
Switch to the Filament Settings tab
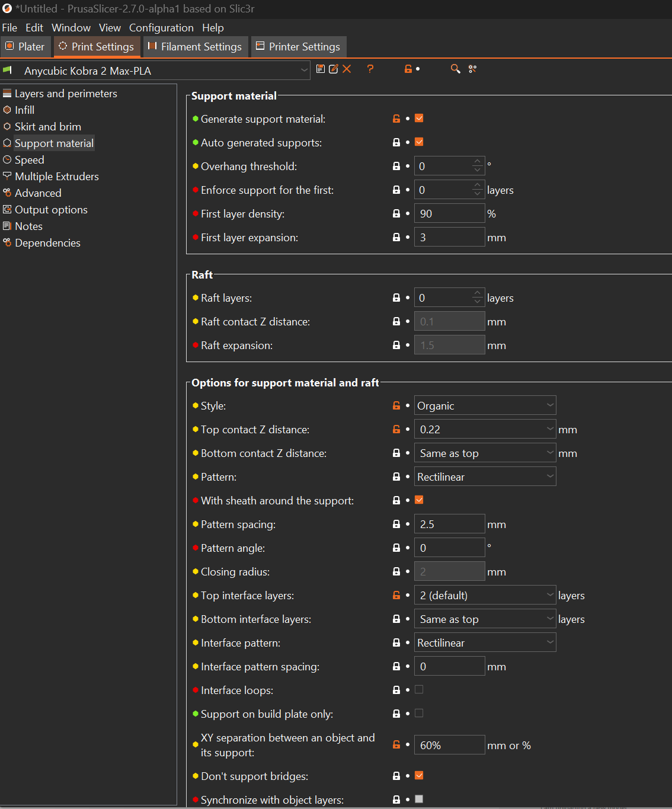point(195,47)
